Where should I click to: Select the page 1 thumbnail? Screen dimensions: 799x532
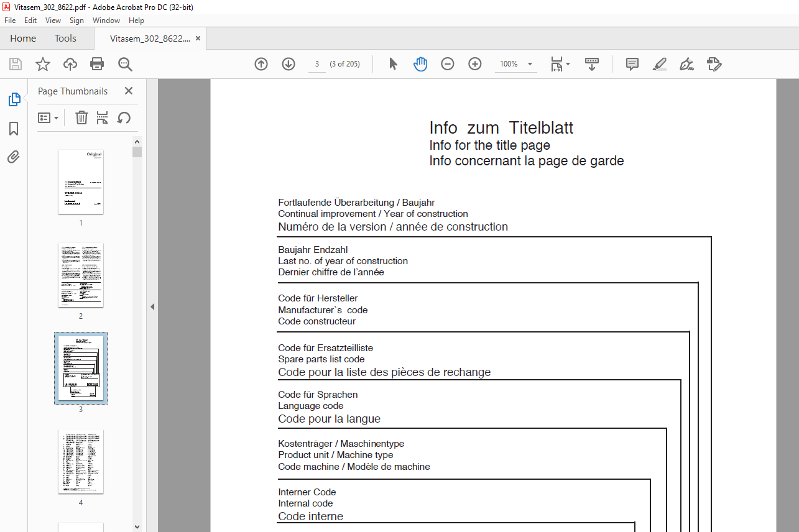[81, 181]
